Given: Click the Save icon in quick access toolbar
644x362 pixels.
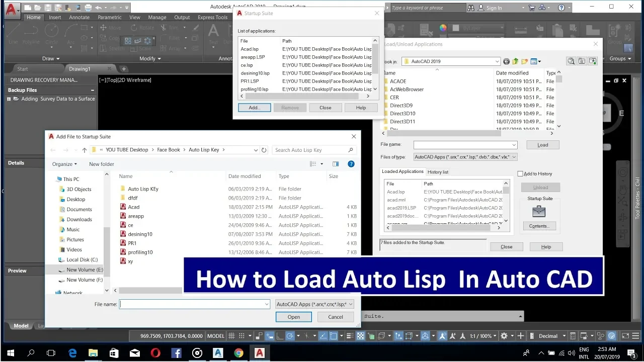Looking at the screenshot, I should click(48, 8).
